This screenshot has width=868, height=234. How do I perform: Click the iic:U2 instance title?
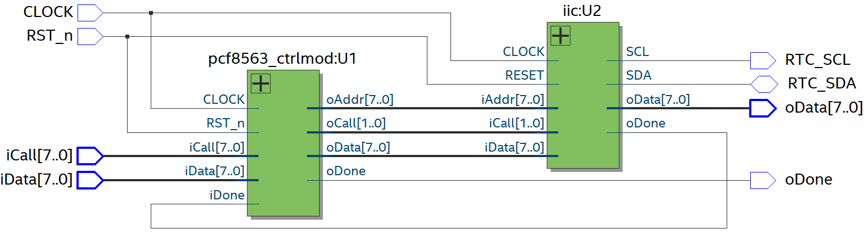pos(581,11)
